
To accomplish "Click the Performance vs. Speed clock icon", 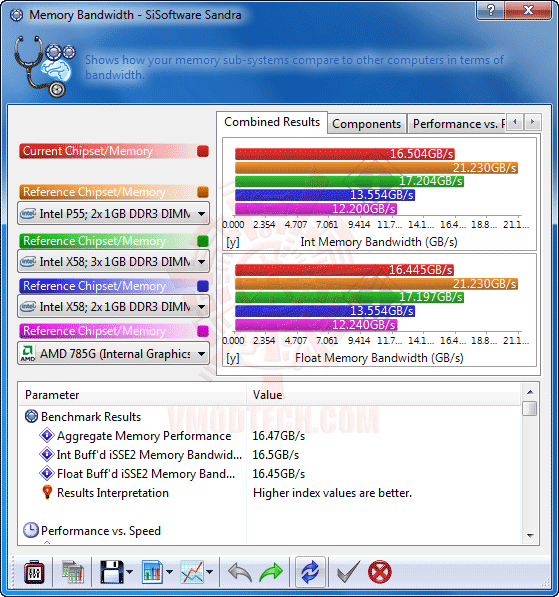I will [x=30, y=530].
